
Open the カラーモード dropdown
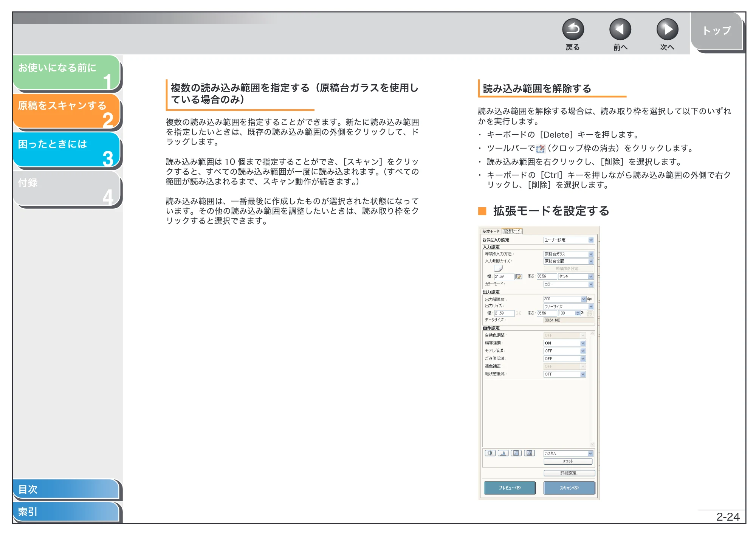click(x=569, y=284)
